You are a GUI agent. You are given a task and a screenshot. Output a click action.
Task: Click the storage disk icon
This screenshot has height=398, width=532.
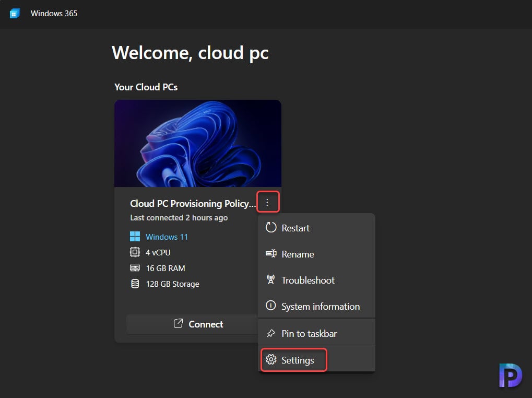135,284
